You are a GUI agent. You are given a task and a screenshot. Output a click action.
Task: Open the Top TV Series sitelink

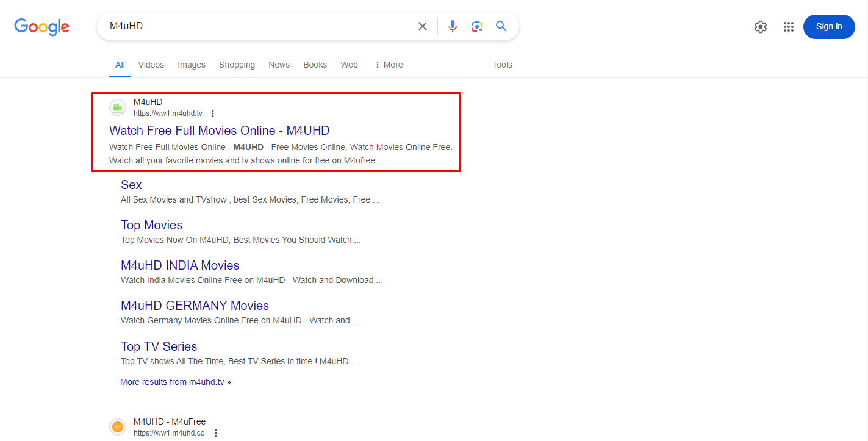coord(159,346)
